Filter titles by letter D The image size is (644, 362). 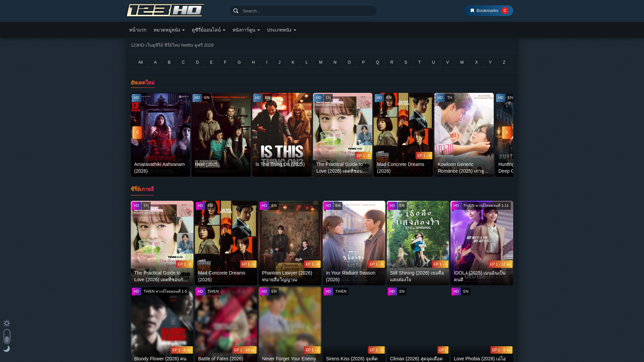tap(197, 62)
